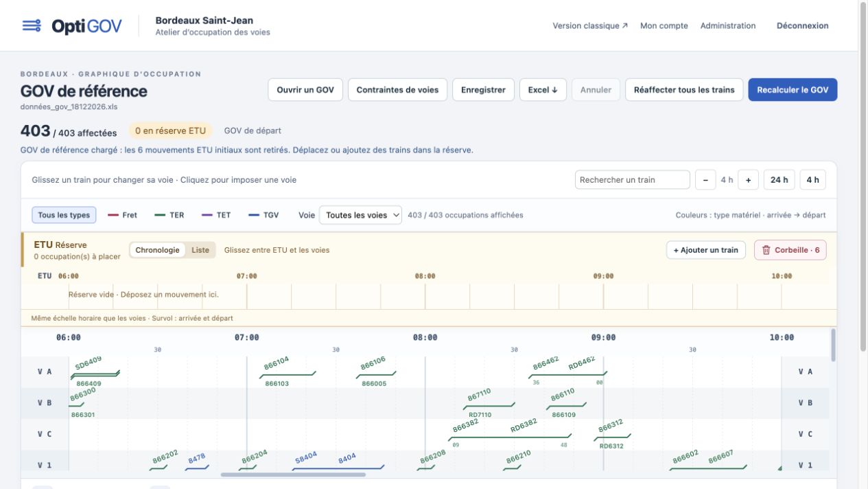Click Réaffecter tous les trains
The height and width of the screenshot is (489, 868).
(x=684, y=90)
